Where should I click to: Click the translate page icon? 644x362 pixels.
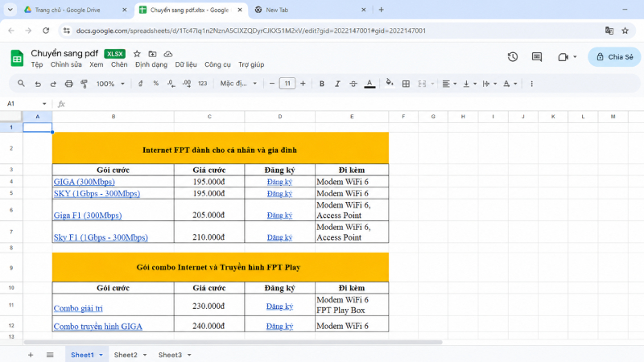point(609,31)
